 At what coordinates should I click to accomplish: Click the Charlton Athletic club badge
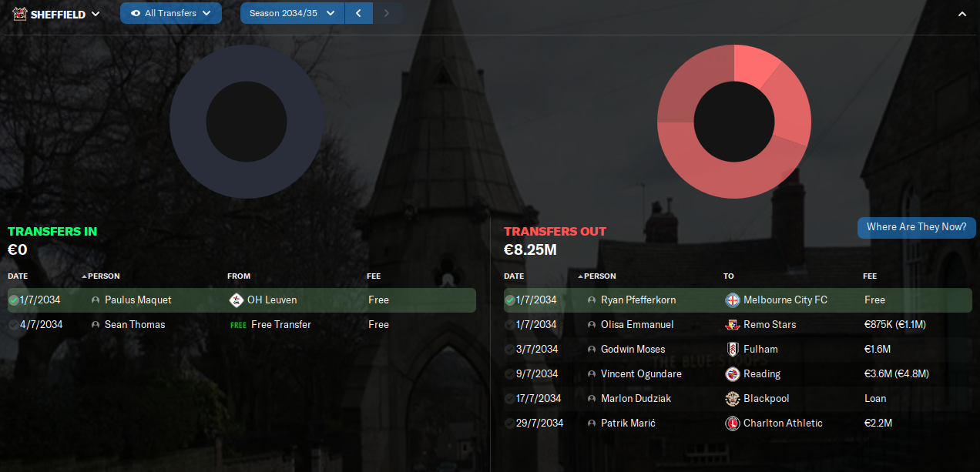pos(733,423)
